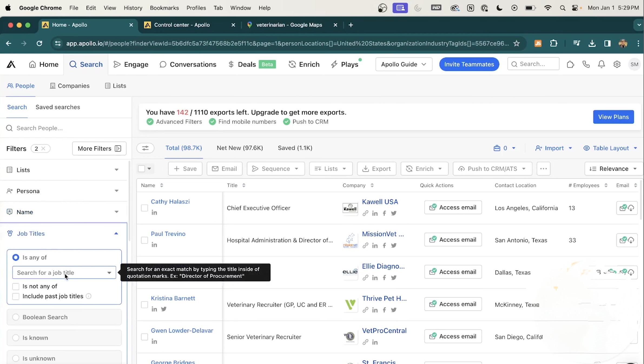Open Cathy Halaszi's LinkedIn icon

(x=154, y=213)
